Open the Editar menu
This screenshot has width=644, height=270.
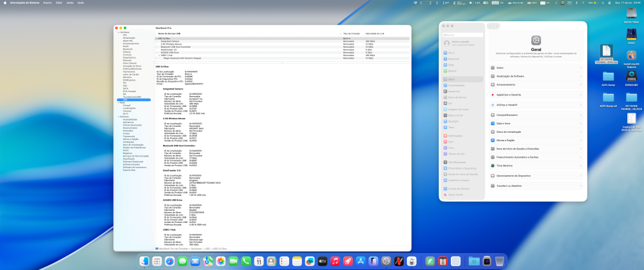[x=59, y=3]
